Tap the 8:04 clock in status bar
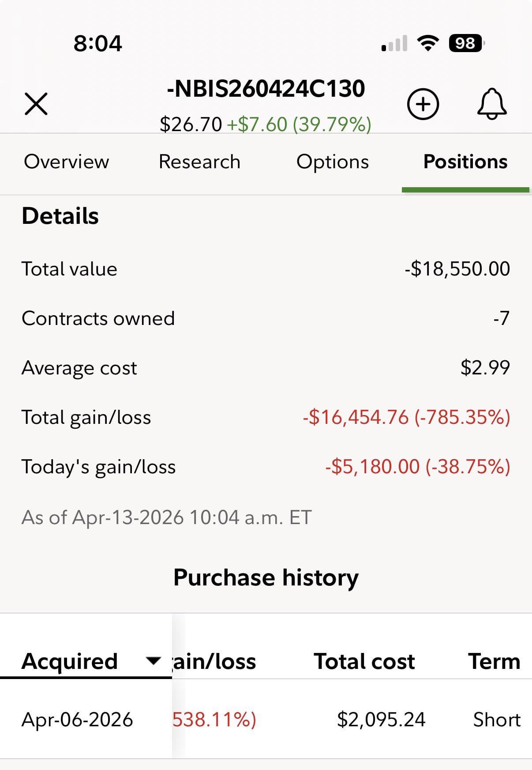The image size is (532, 770). (x=97, y=43)
